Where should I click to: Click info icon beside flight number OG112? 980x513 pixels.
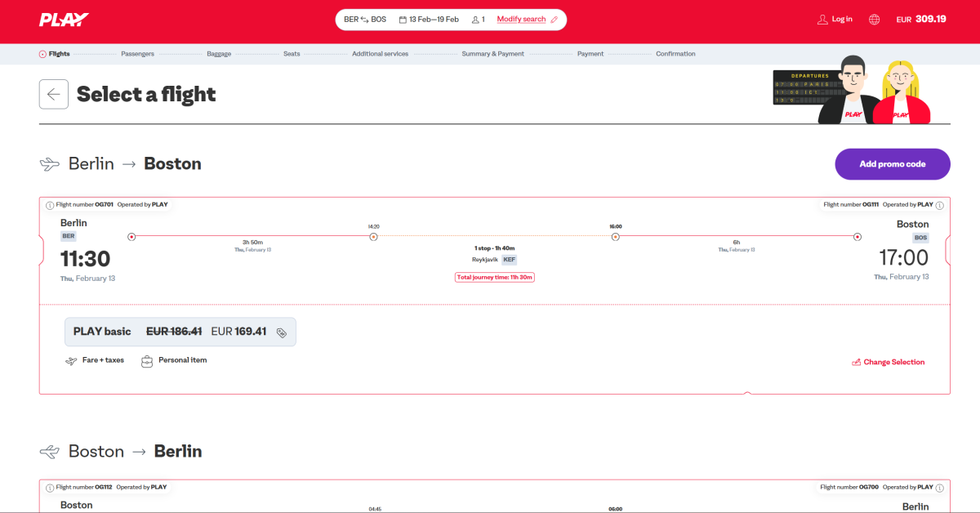50,488
